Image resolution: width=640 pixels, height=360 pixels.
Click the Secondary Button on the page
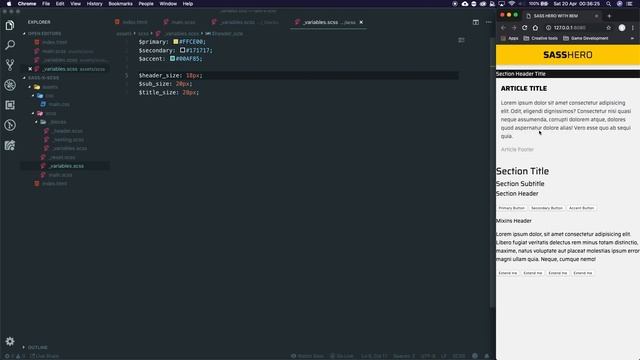[x=547, y=208]
